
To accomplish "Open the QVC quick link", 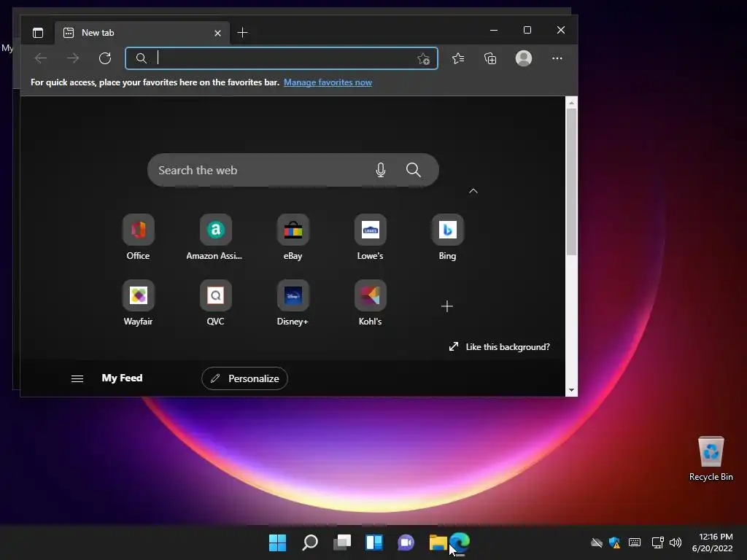I will (x=215, y=303).
